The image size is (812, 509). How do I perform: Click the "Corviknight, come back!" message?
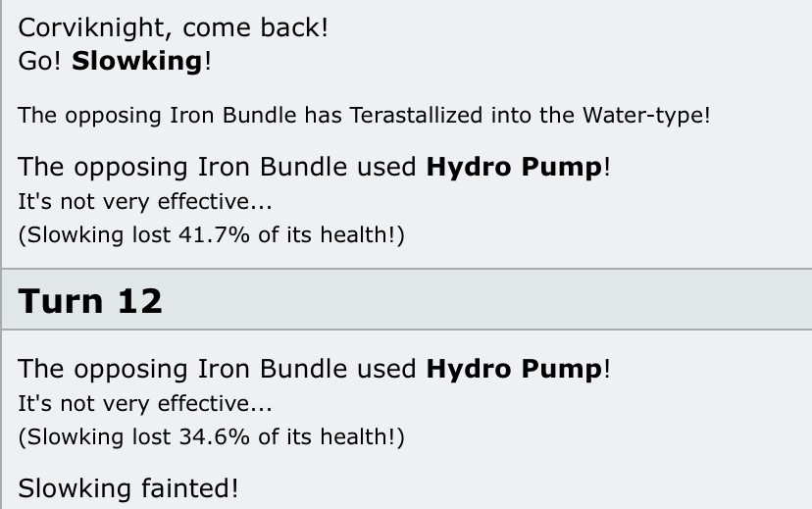173,27
